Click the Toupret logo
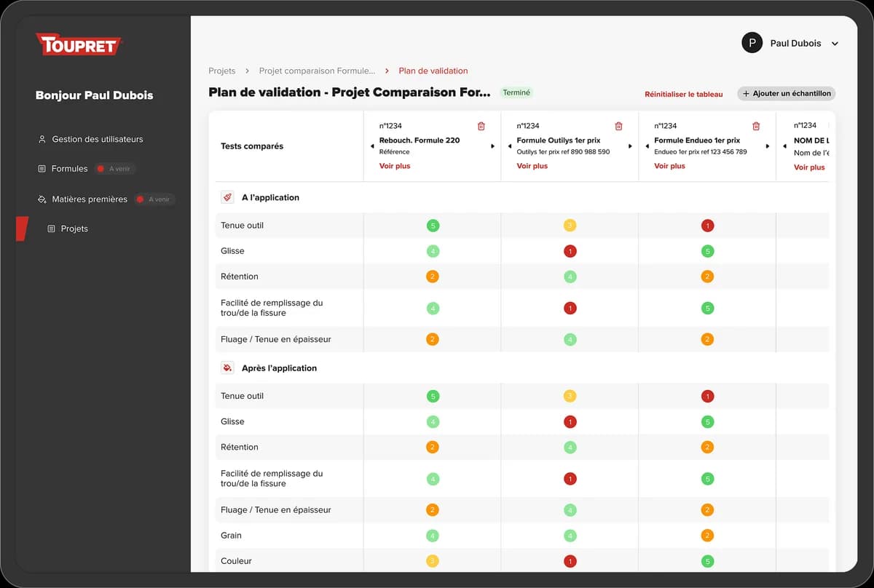Screen dimensions: 874x588 tap(79, 44)
